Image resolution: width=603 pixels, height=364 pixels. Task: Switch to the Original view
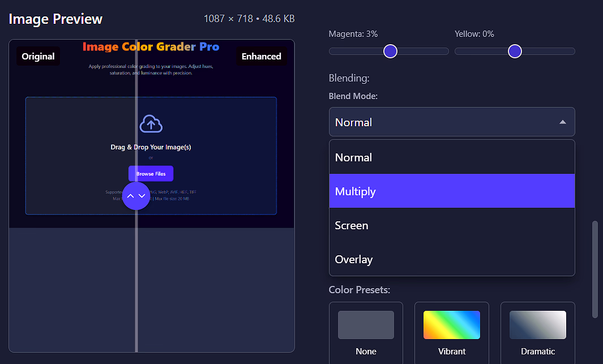[x=37, y=55]
